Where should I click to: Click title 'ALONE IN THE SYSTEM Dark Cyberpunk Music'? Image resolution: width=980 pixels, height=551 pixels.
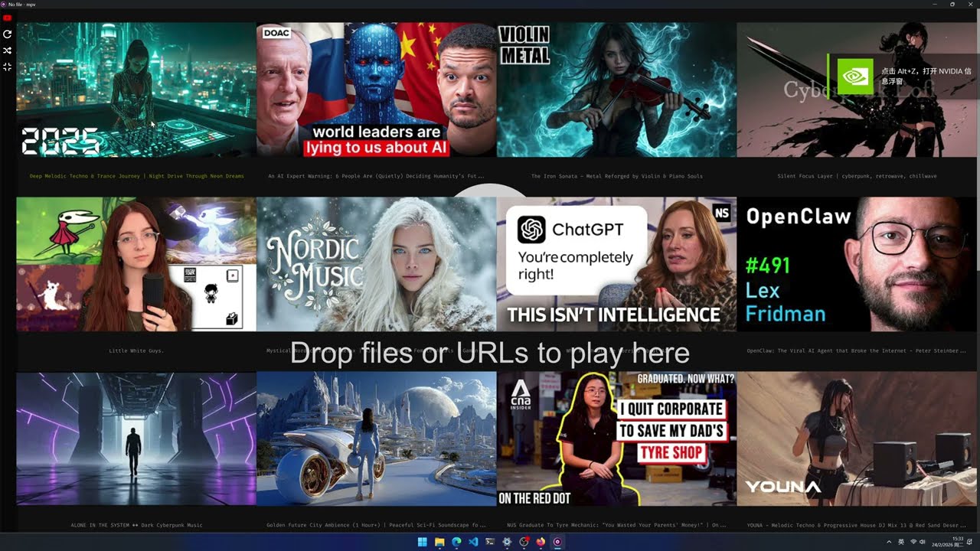click(136, 525)
